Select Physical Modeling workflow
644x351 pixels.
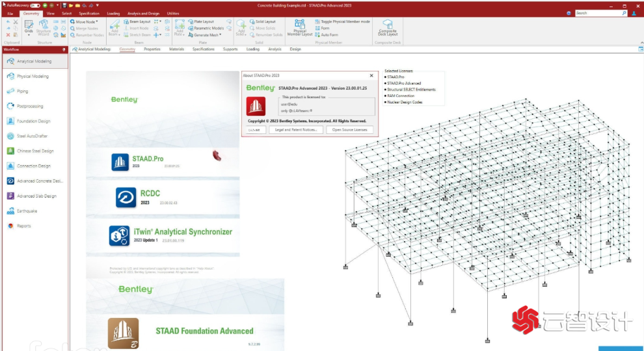[x=35, y=76]
